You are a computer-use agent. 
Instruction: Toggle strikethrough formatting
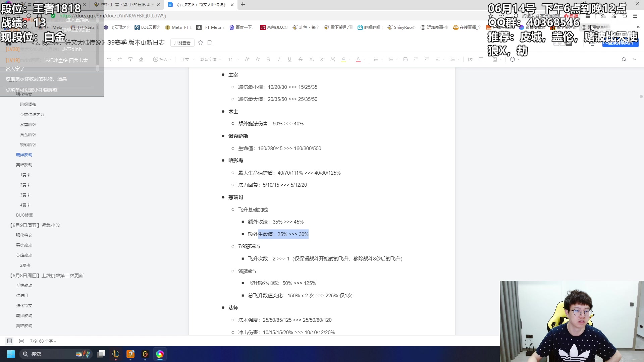300,59
